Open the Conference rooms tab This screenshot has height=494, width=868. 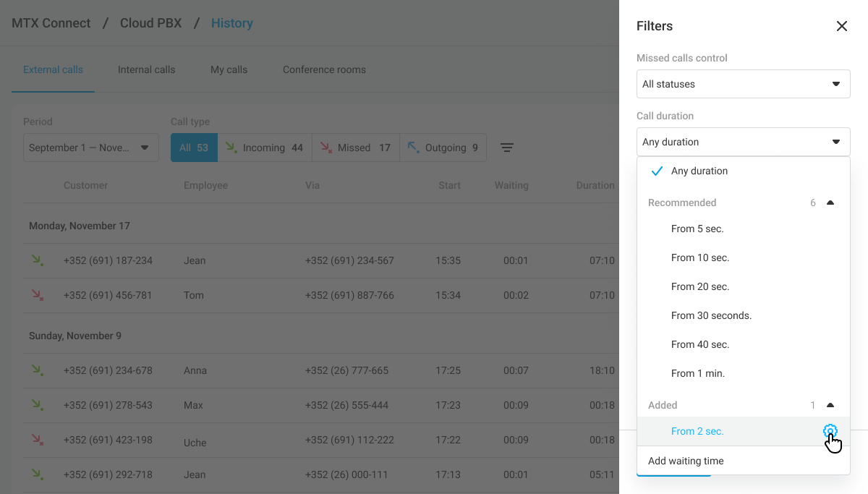pyautogui.click(x=324, y=70)
